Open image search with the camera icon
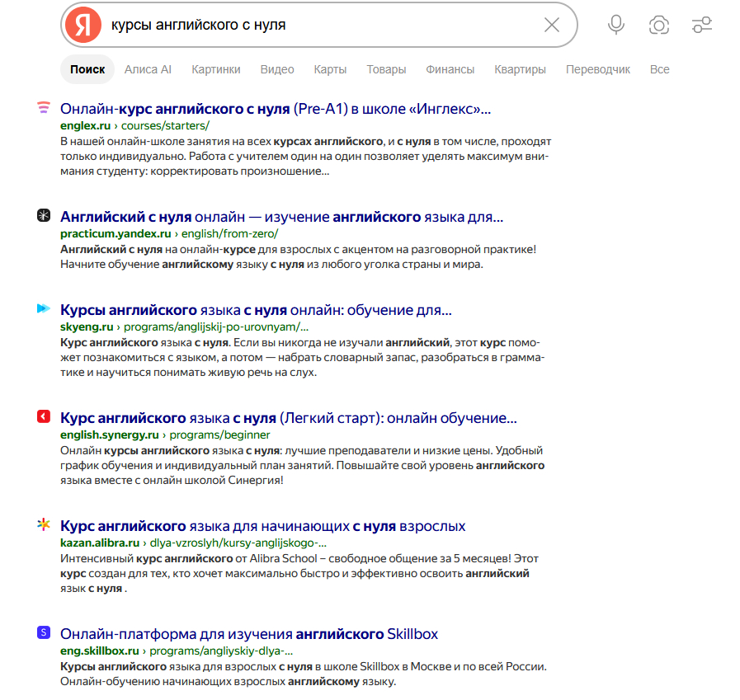740x700 pixels. [x=659, y=25]
